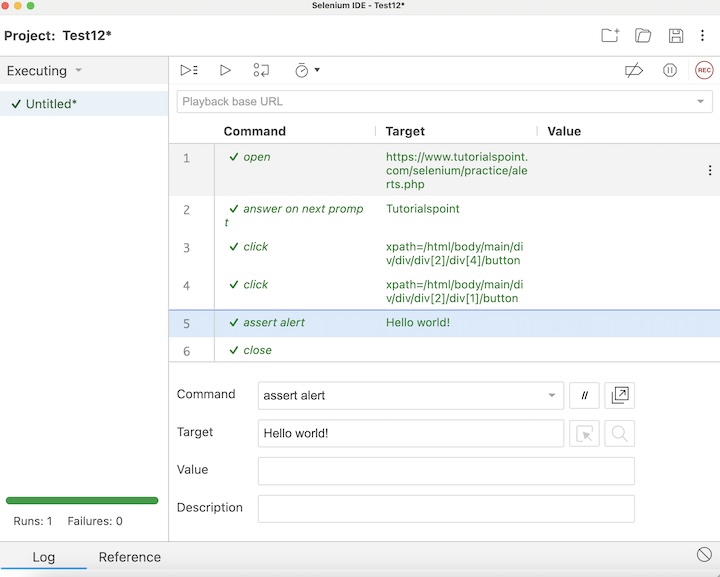720x577 pixels.
Task: Toggle enable/disable command comment button
Action: point(584,396)
